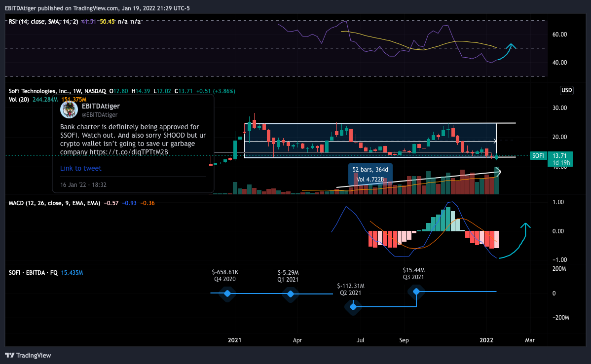This screenshot has height=364, width=591.
Task: Click the 15.435M EBITDA value
Action: pyautogui.click(x=72, y=272)
